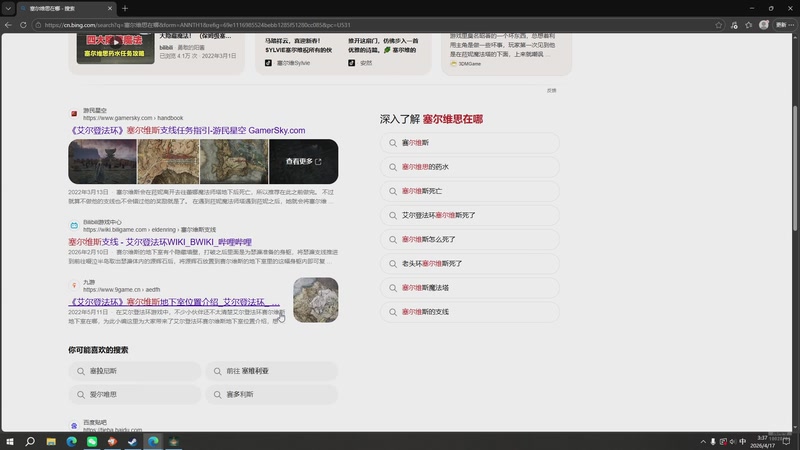Viewport: 800px width, 450px height.
Task: Open the first Edge taskbar icon
Action: coord(71,441)
